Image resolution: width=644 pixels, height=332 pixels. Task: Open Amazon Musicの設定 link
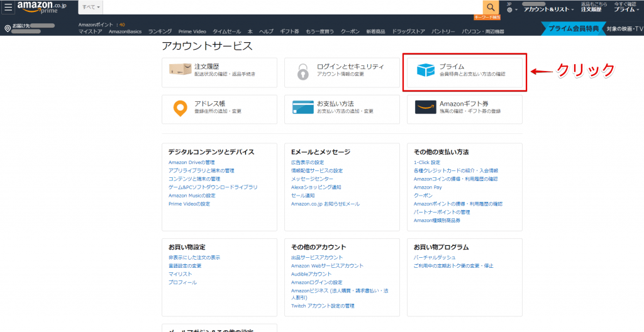[192, 196]
